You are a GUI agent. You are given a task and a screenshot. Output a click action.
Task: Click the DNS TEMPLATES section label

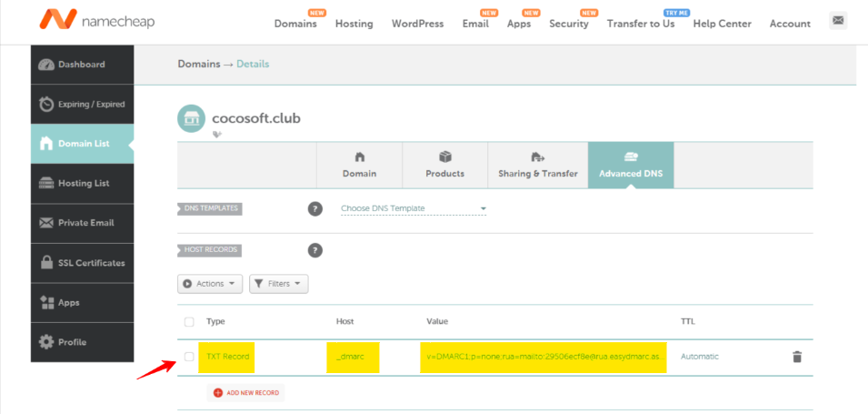point(210,208)
